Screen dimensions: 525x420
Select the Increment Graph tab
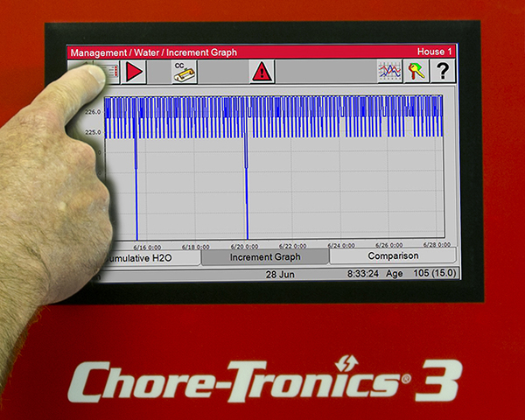(x=265, y=257)
